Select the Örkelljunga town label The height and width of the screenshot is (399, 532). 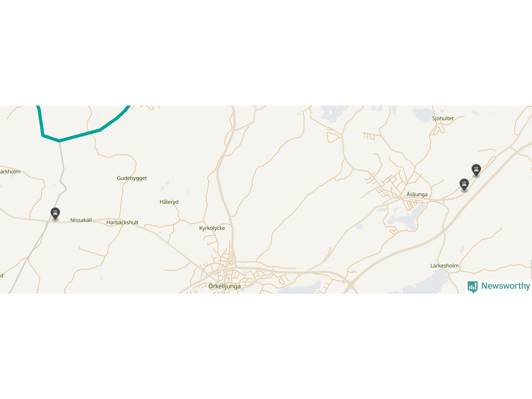pyautogui.click(x=224, y=286)
